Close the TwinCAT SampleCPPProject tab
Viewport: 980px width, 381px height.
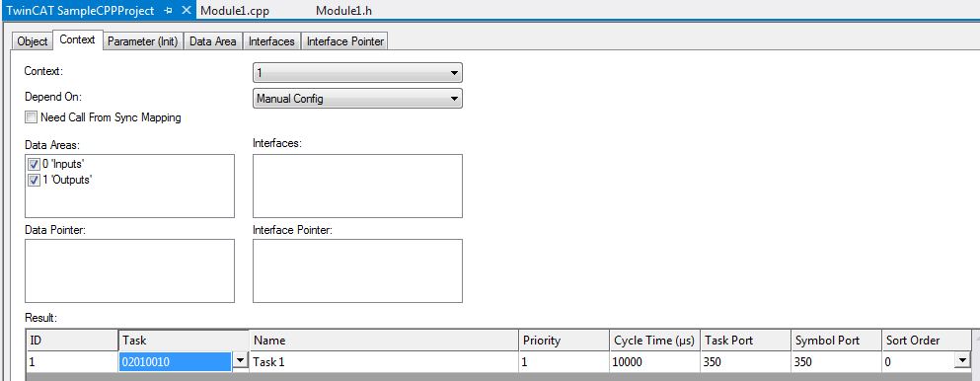(x=186, y=11)
